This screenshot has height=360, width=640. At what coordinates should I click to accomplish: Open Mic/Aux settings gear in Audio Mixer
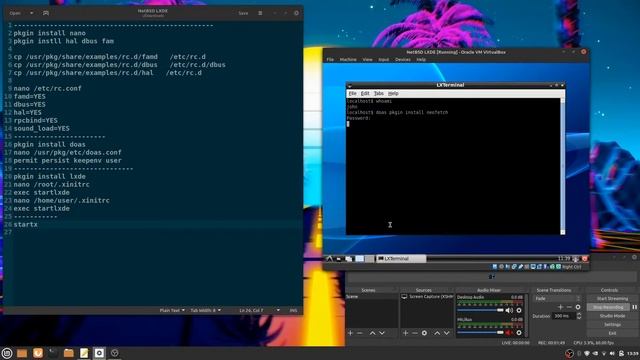[x=519, y=333]
